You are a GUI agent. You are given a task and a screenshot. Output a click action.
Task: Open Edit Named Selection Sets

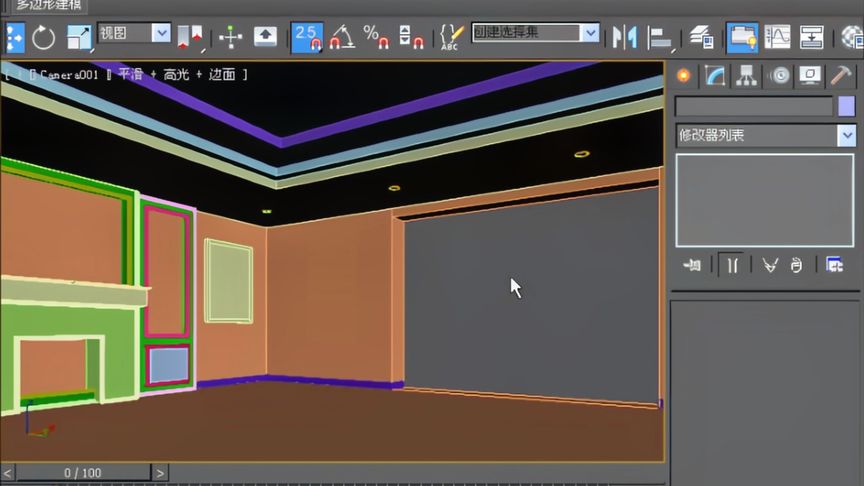(451, 37)
